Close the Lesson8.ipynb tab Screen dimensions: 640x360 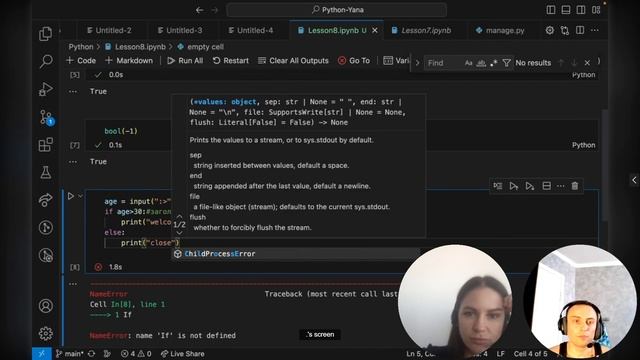coord(375,31)
